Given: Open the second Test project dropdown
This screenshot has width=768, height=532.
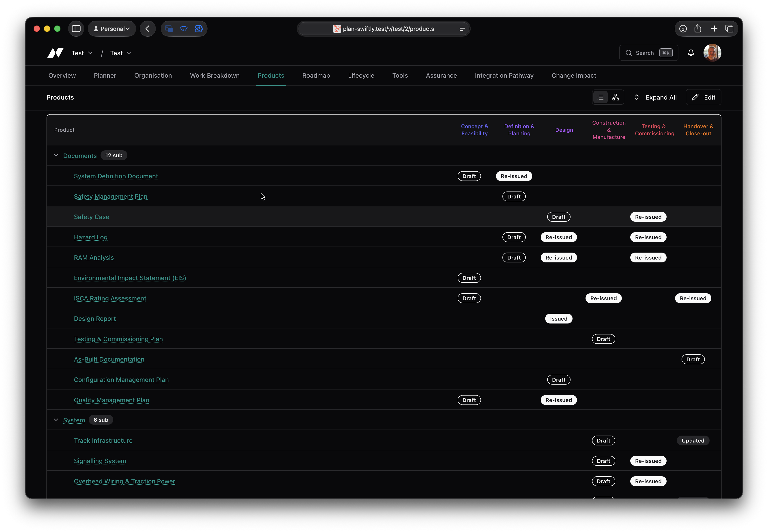Looking at the screenshot, I should (121, 53).
